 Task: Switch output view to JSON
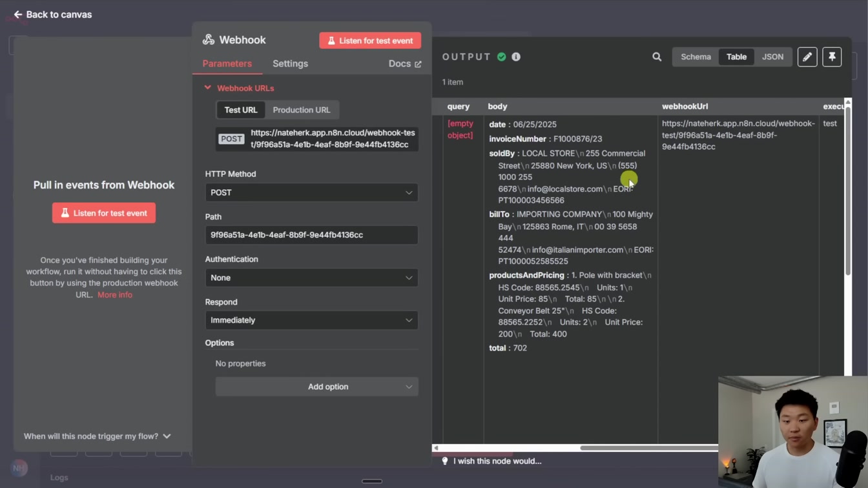coord(772,57)
